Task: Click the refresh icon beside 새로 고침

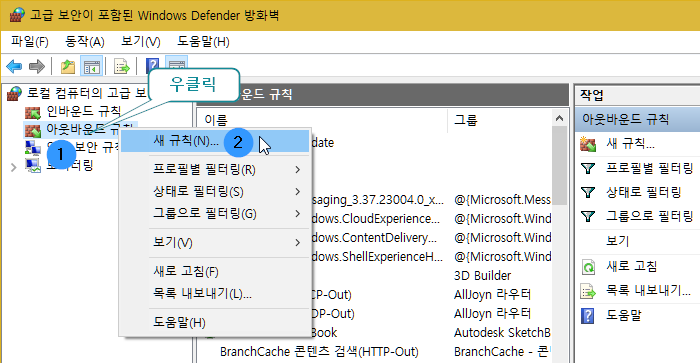Action: pyautogui.click(x=588, y=267)
